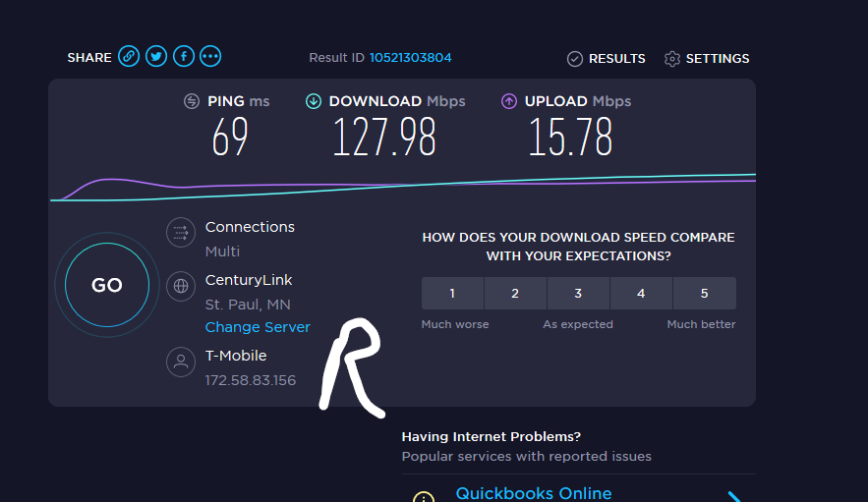This screenshot has width=868, height=502.
Task: Rate download speed as 2
Action: point(515,294)
